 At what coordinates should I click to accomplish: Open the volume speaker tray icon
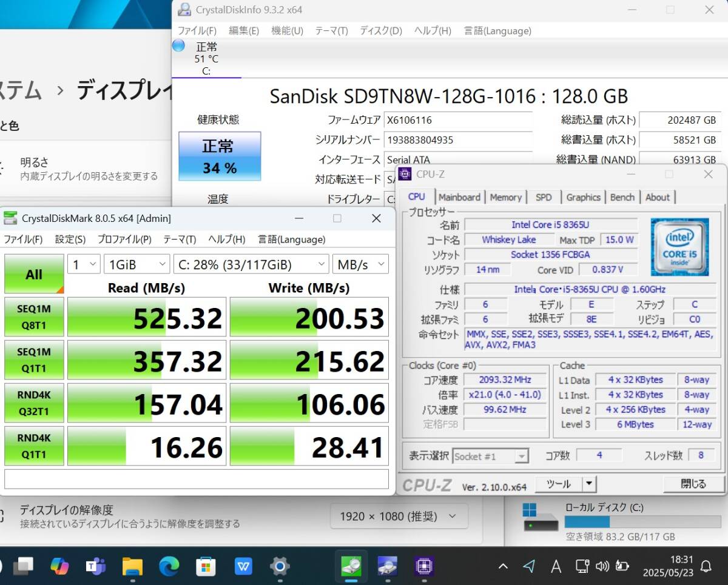(x=602, y=566)
